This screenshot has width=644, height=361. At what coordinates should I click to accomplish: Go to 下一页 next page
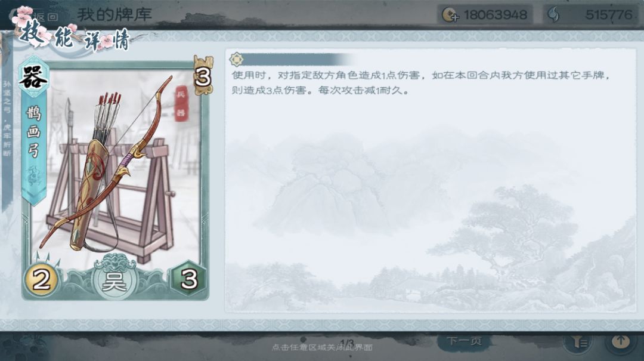coord(464,341)
